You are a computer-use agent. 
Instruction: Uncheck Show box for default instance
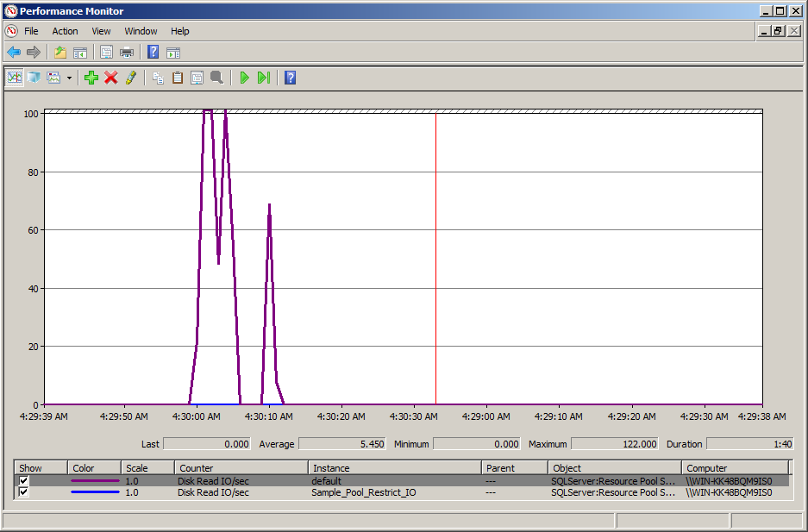pos(24,481)
